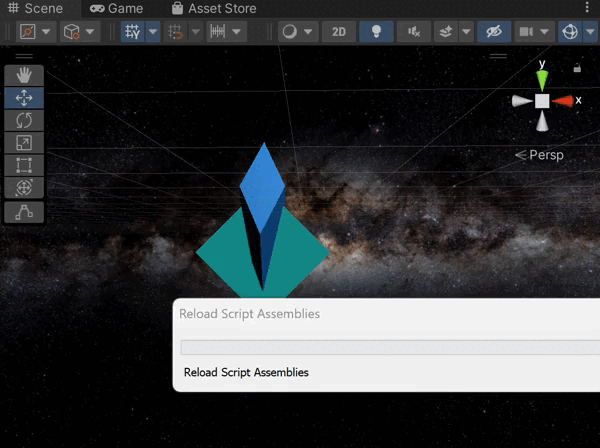Toggle scene effects (skybox, fog) button
Viewport: 600px width, 448px height.
[446, 31]
